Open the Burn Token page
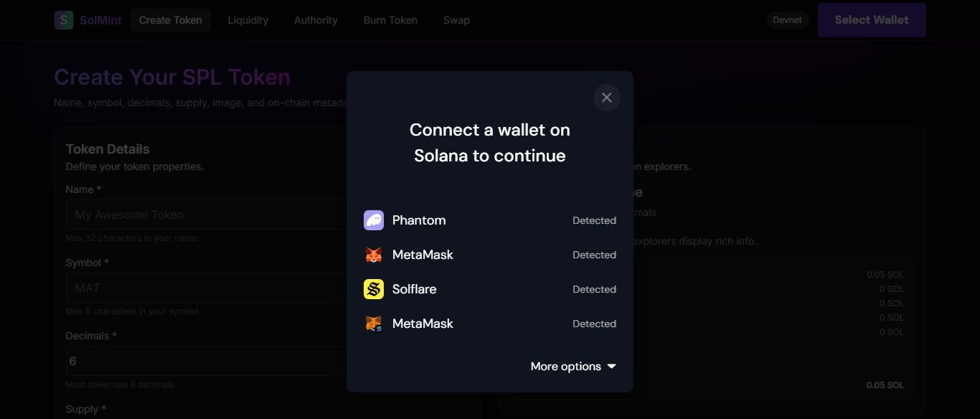Viewport: 980px width, 419px height. click(x=390, y=20)
